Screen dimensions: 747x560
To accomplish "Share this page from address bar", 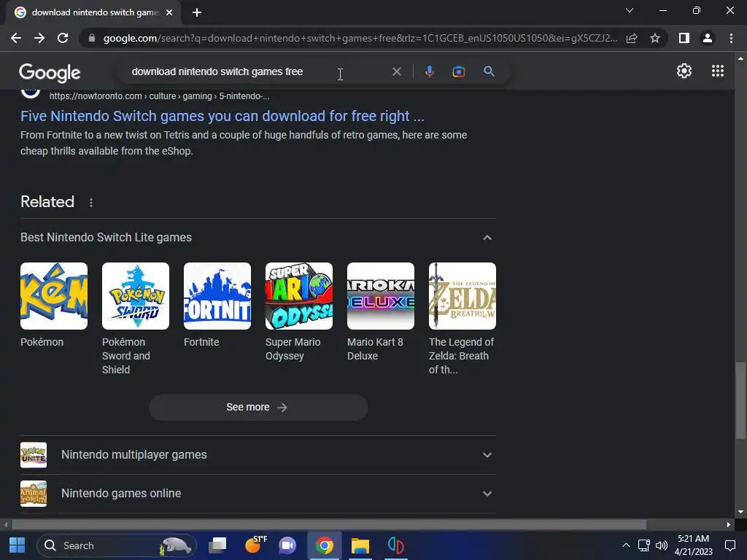I will pos(632,38).
